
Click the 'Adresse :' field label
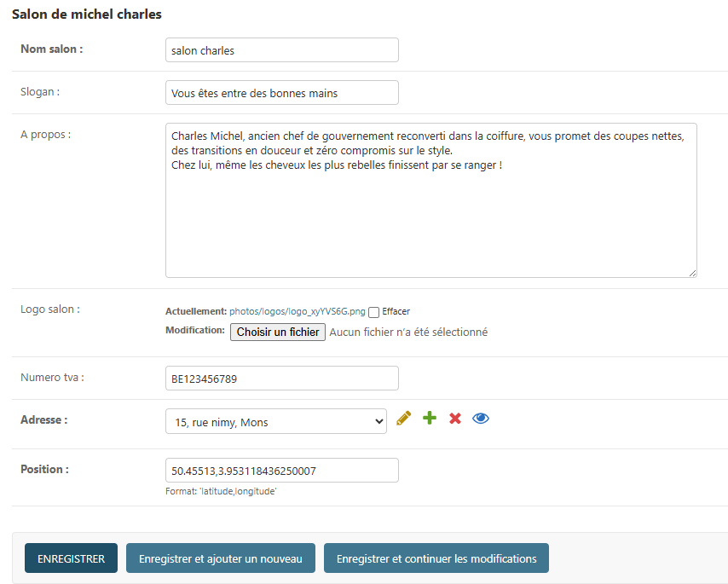(44, 420)
